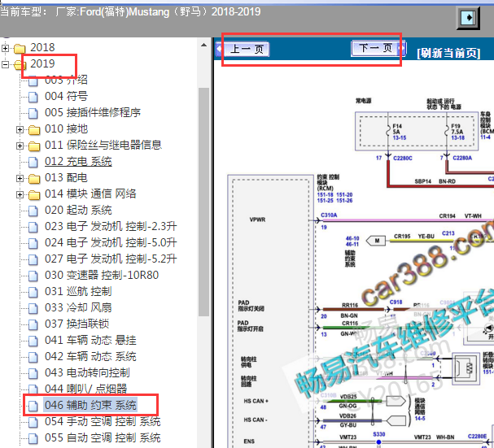The image size is (494, 448).
Task: Click the 013 配电 folder icon
Action: 34,179
